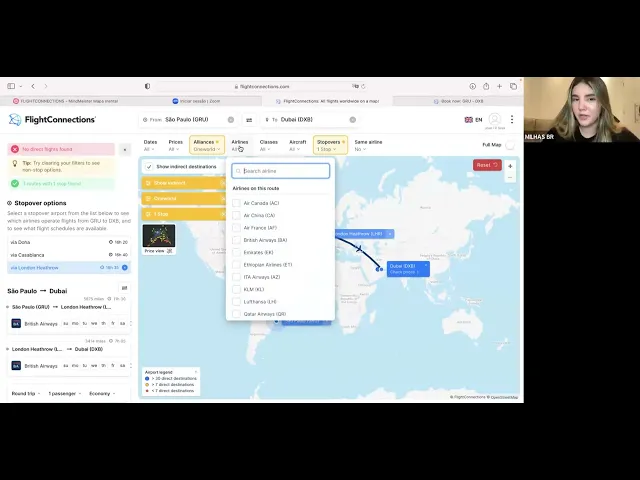Clear the Dubai (DXB) destination field
The image size is (640, 480).
tap(353, 120)
